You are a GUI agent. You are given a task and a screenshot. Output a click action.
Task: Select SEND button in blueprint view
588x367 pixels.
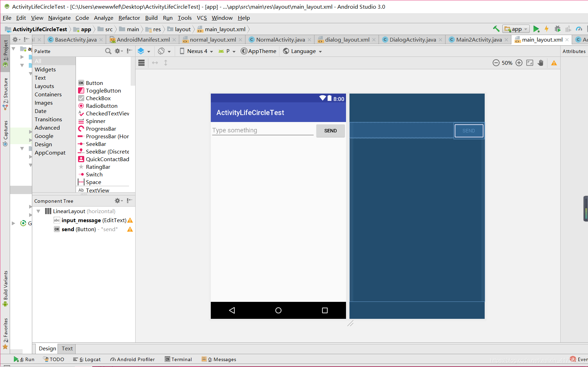click(x=469, y=131)
